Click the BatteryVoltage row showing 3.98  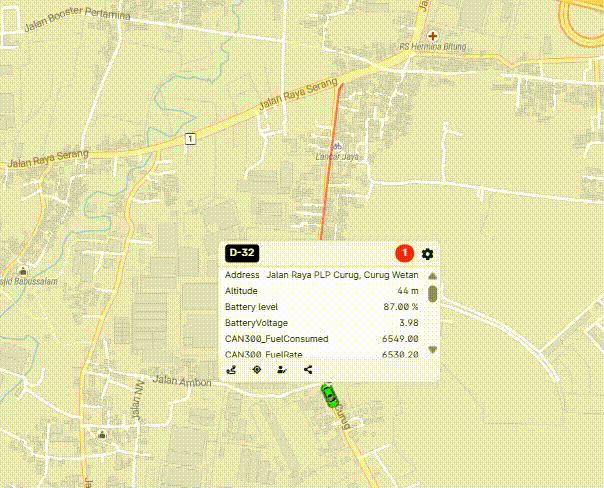click(321, 323)
